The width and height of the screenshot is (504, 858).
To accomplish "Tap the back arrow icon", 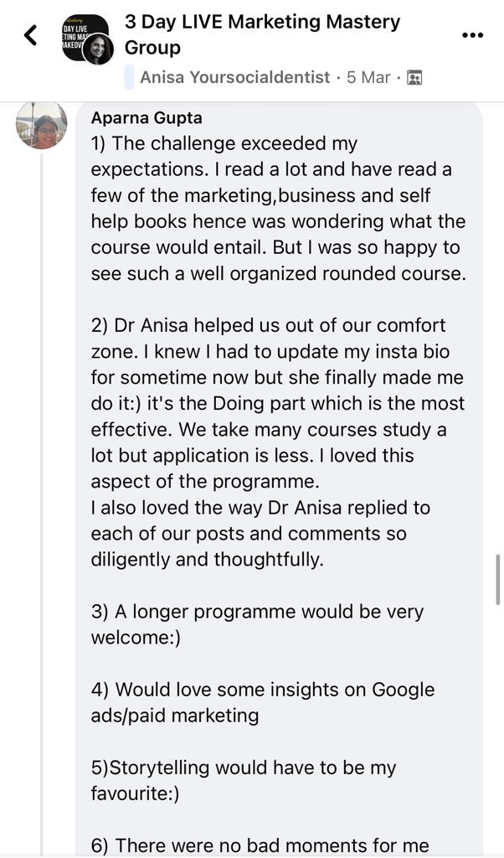I will (x=31, y=35).
